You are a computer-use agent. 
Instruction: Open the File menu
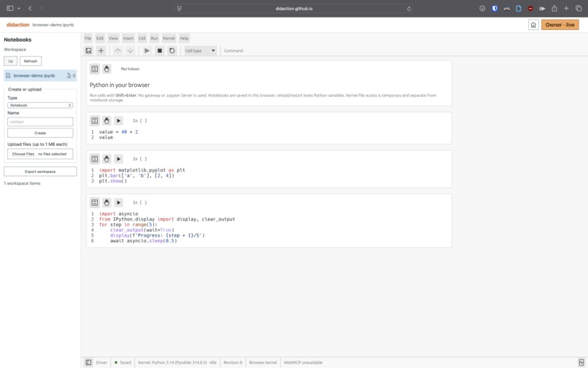[x=88, y=38]
